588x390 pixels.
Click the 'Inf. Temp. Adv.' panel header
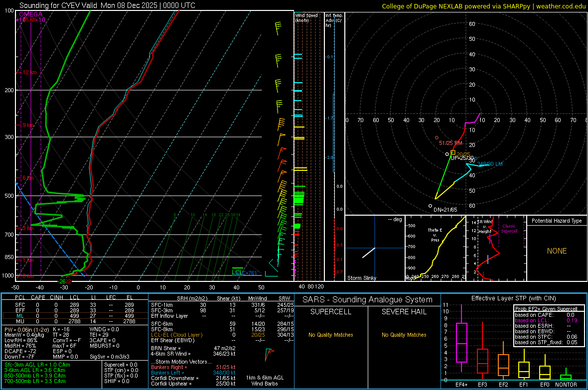point(334,20)
